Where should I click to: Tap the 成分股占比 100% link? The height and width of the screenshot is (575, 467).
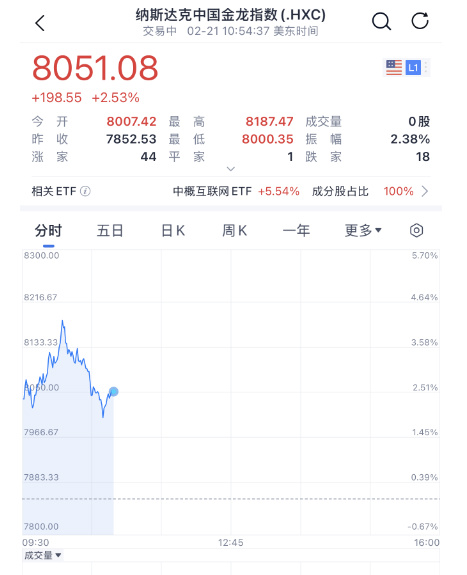[362, 191]
